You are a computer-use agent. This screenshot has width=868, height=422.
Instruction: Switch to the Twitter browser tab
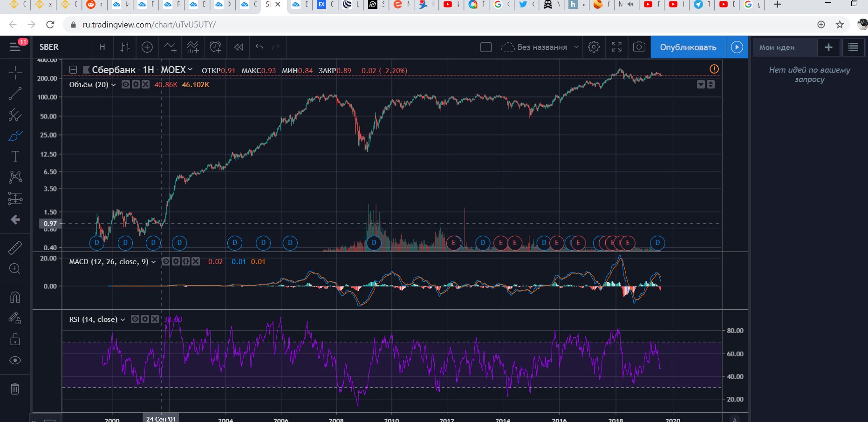527,5
